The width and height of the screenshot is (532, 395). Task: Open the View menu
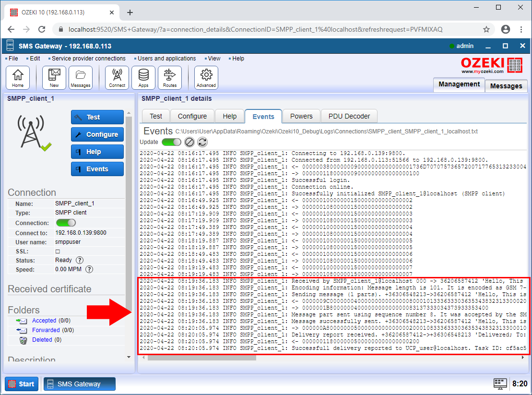click(213, 58)
